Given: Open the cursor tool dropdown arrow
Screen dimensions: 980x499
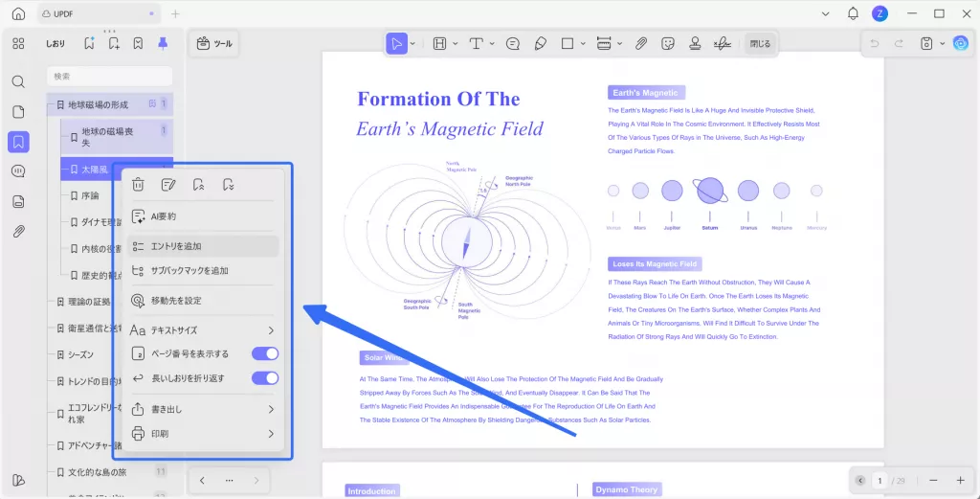Looking at the screenshot, I should pos(412,44).
